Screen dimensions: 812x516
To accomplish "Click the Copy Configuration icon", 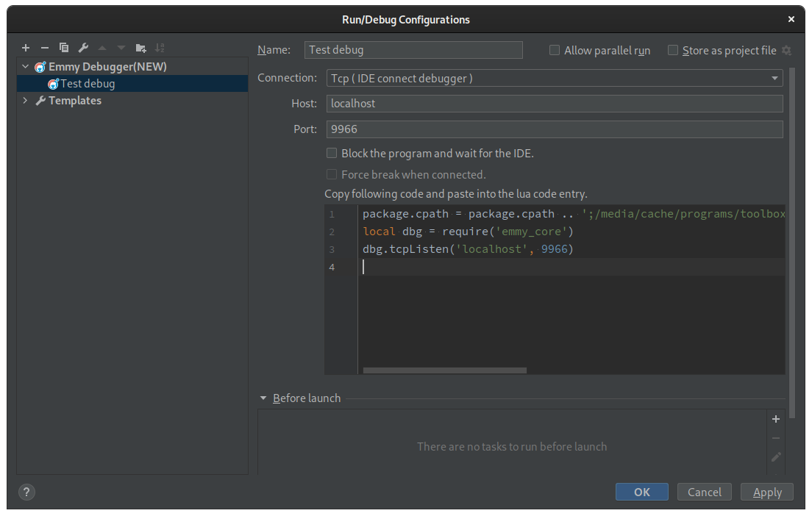I will [x=64, y=48].
